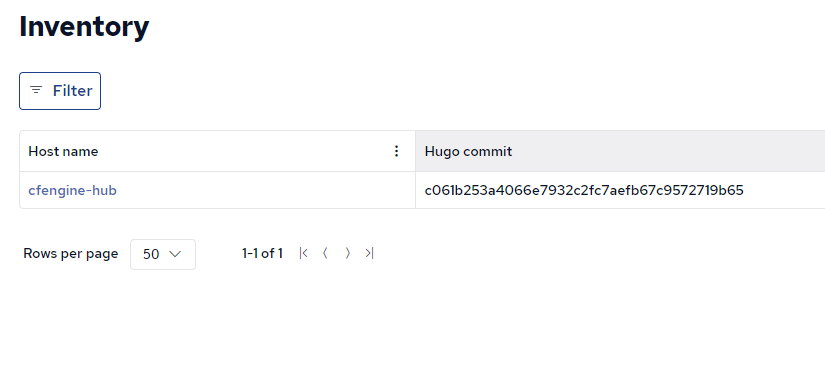Click the 1-1 of 1 counter
This screenshot has width=825, height=386.
pyautogui.click(x=262, y=253)
